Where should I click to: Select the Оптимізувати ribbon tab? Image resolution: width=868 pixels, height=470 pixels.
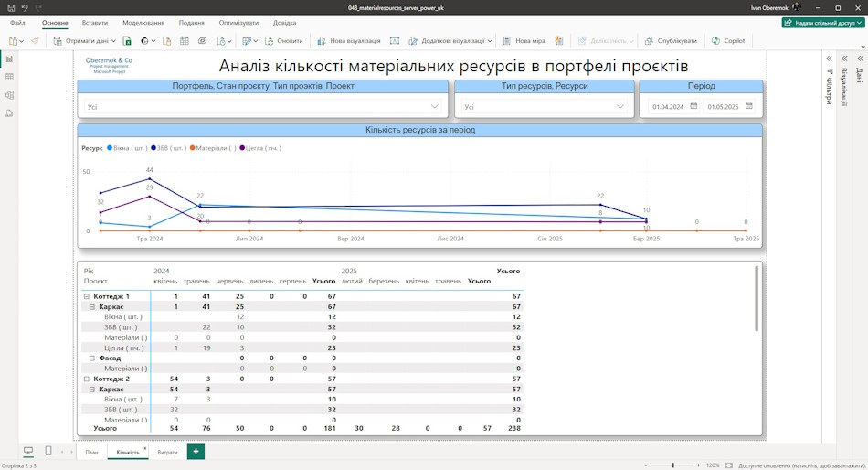238,23
